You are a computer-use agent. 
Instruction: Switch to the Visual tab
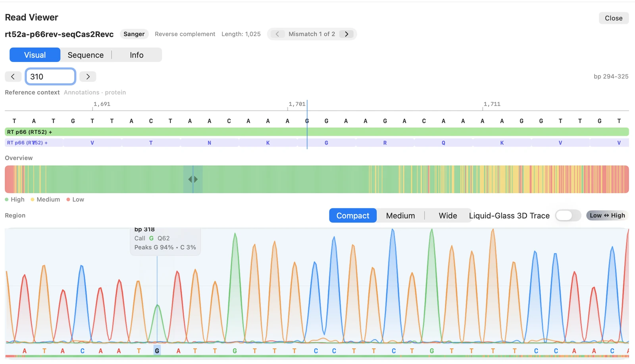tap(35, 55)
